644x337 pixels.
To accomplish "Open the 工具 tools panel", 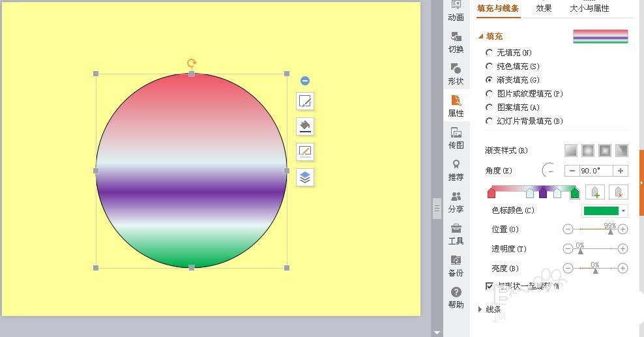I will tap(456, 235).
